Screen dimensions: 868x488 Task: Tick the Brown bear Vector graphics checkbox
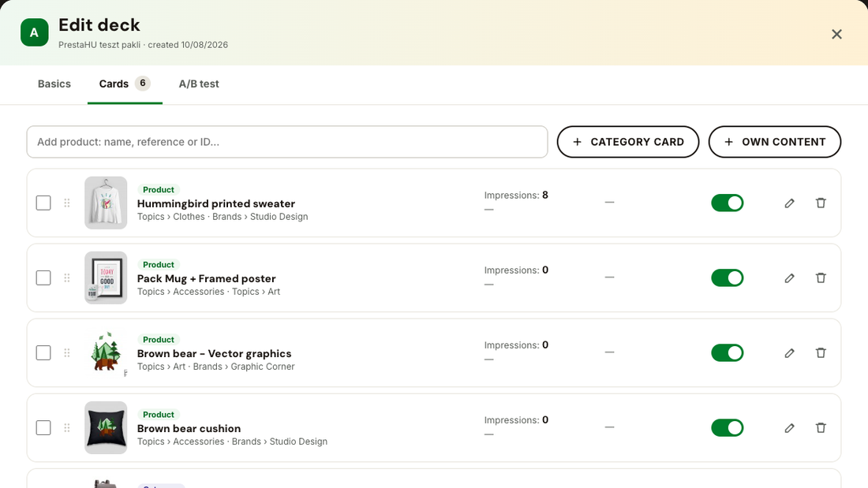coord(43,353)
